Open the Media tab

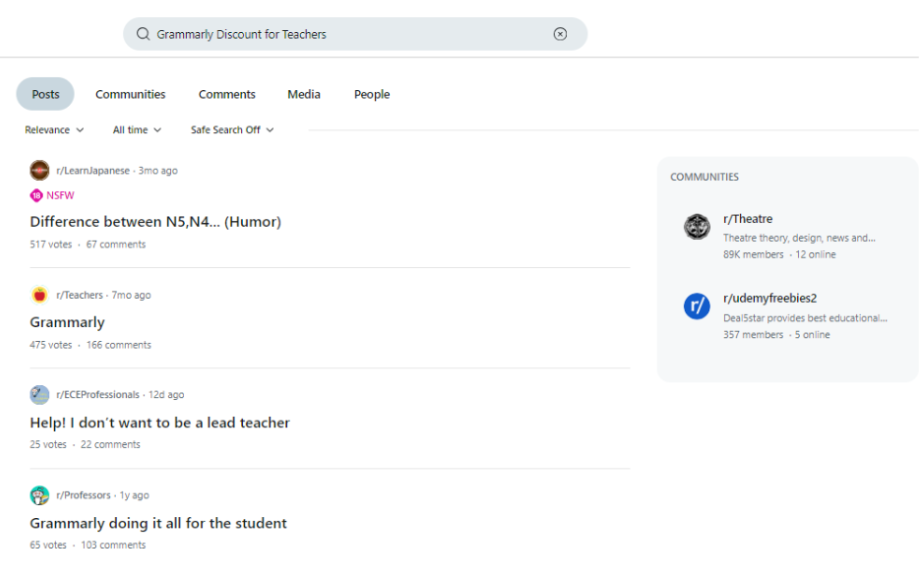click(x=304, y=94)
